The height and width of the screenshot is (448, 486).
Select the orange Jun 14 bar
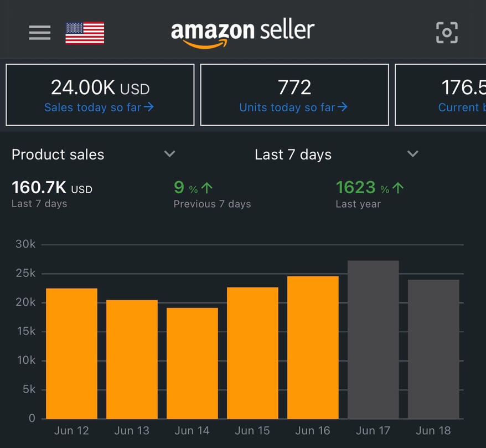(x=192, y=363)
